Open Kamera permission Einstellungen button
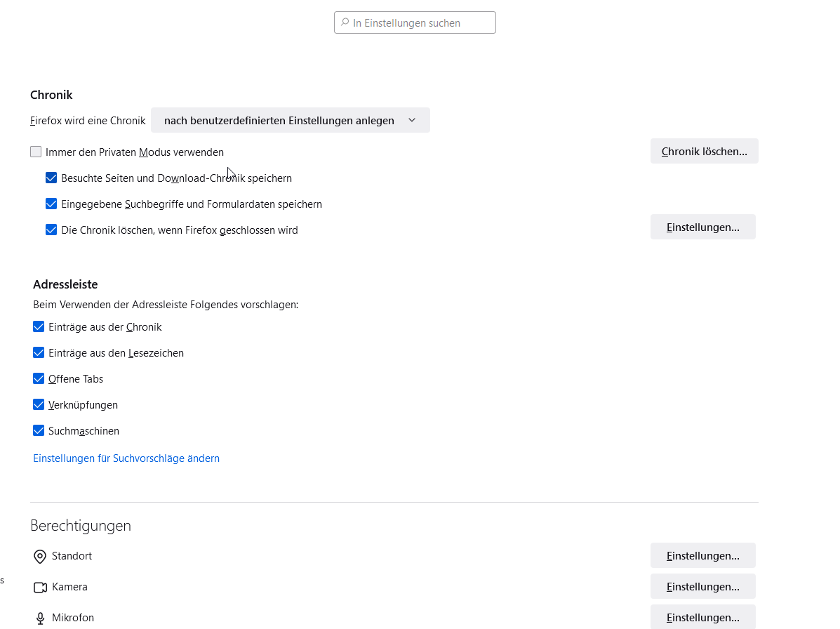Viewport: 840px width, 629px height. (702, 586)
